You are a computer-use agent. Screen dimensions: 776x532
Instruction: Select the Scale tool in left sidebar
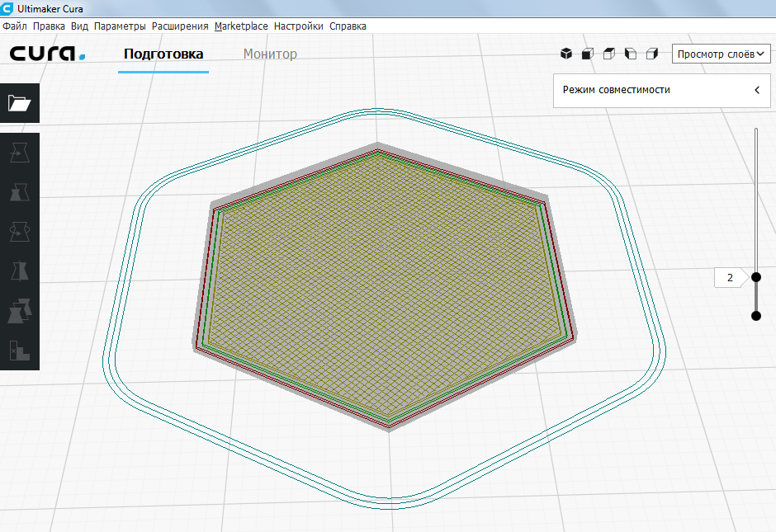(19, 193)
